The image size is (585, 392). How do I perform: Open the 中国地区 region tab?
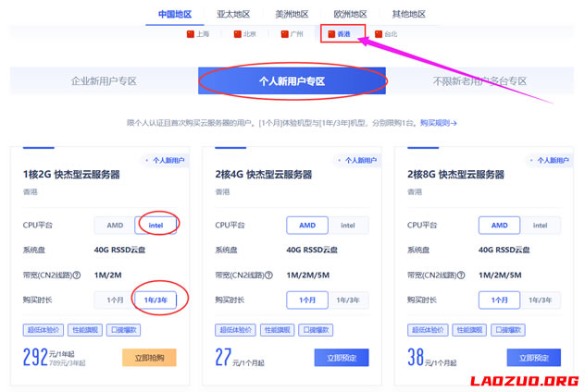click(175, 15)
